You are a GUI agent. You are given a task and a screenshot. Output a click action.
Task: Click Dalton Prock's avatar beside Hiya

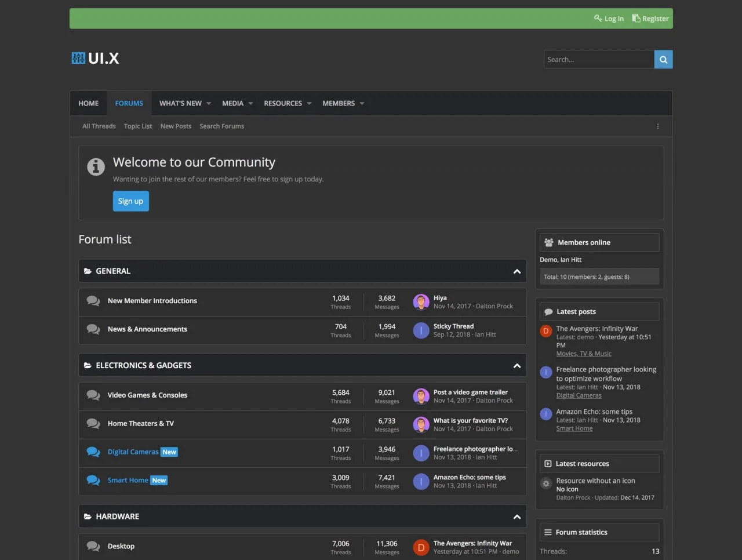tap(421, 302)
